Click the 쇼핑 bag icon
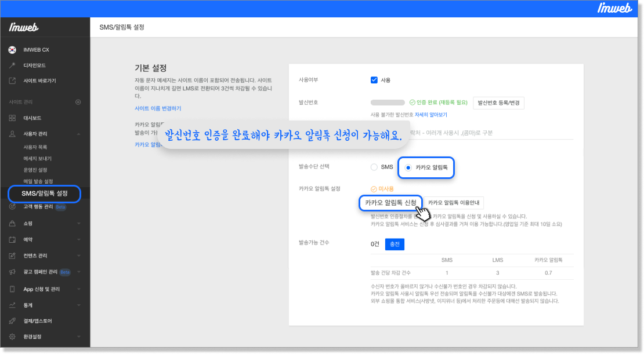 click(12, 223)
